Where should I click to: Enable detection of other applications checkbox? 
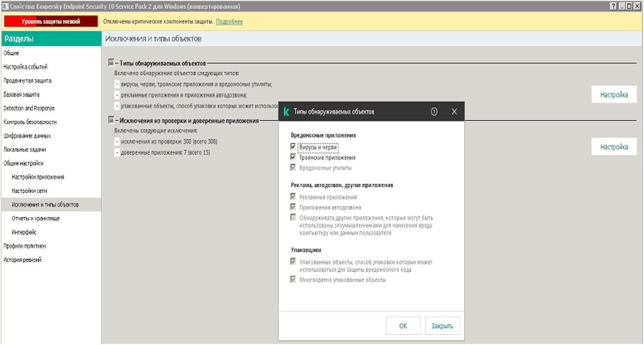coord(292,218)
